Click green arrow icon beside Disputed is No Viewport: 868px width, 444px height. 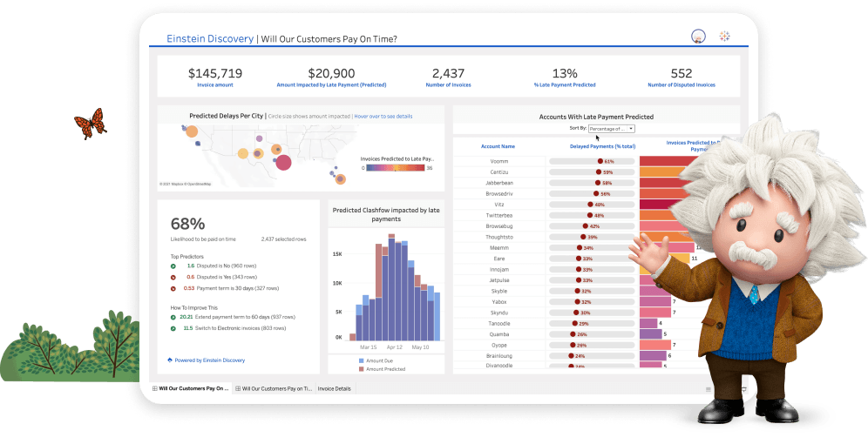coord(173,266)
